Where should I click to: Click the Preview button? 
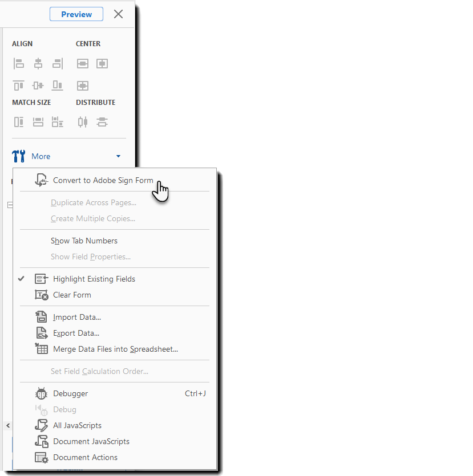(x=76, y=14)
